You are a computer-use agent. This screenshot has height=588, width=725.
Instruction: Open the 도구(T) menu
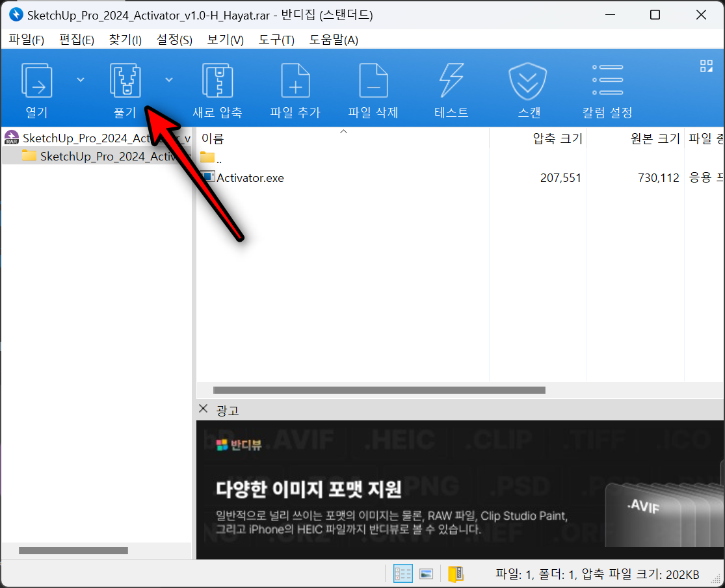pyautogui.click(x=276, y=40)
